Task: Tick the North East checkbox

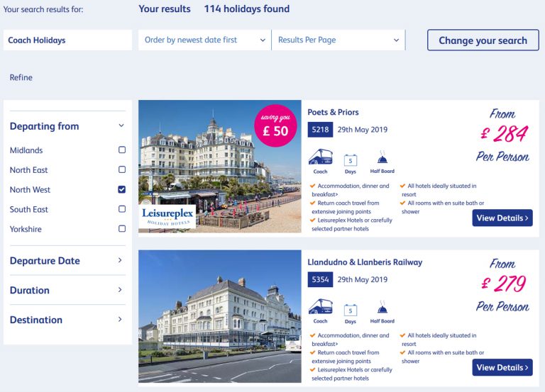Action: [122, 169]
